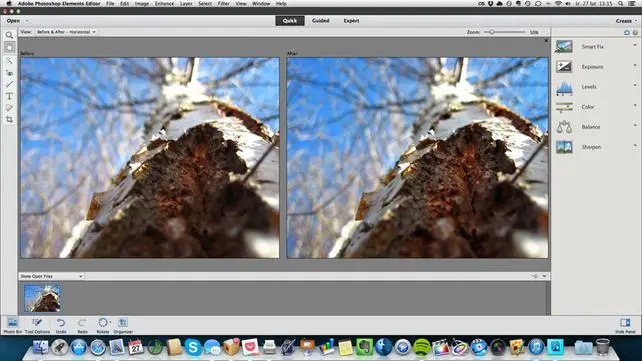Click the Undo arrow icon
The width and height of the screenshot is (642, 361).
[61, 323]
